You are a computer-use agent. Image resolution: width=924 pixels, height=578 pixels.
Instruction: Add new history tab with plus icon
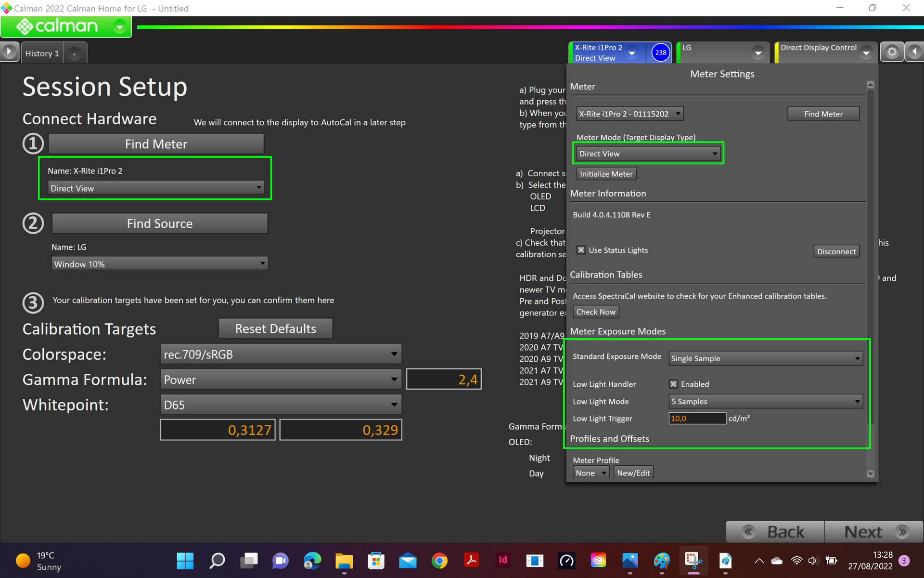[x=74, y=54]
